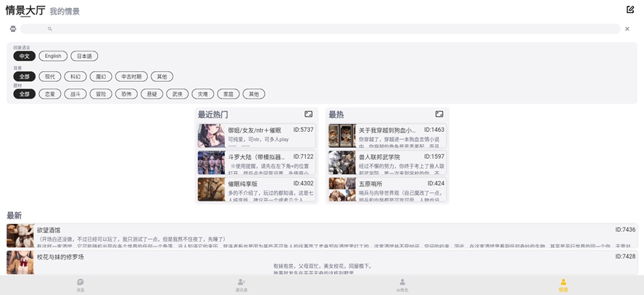This screenshot has width=644, height=295.
Task: Focus the scenario search field
Action: (321, 29)
